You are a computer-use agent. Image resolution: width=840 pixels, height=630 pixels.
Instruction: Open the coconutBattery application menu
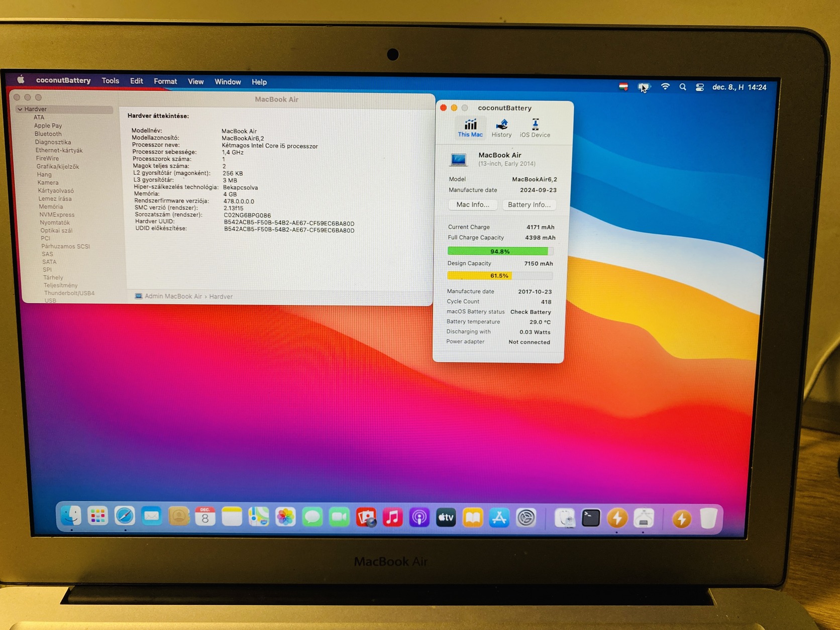pyautogui.click(x=63, y=80)
